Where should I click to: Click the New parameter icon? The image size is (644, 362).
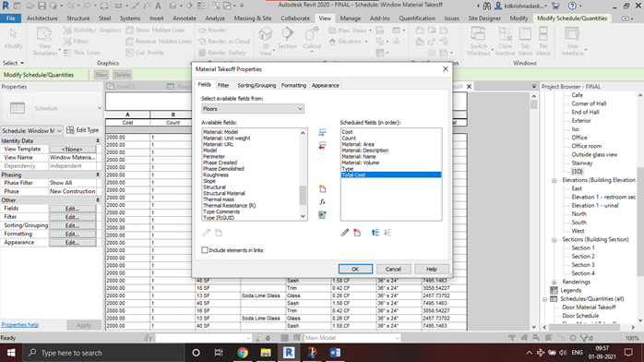(x=322, y=188)
